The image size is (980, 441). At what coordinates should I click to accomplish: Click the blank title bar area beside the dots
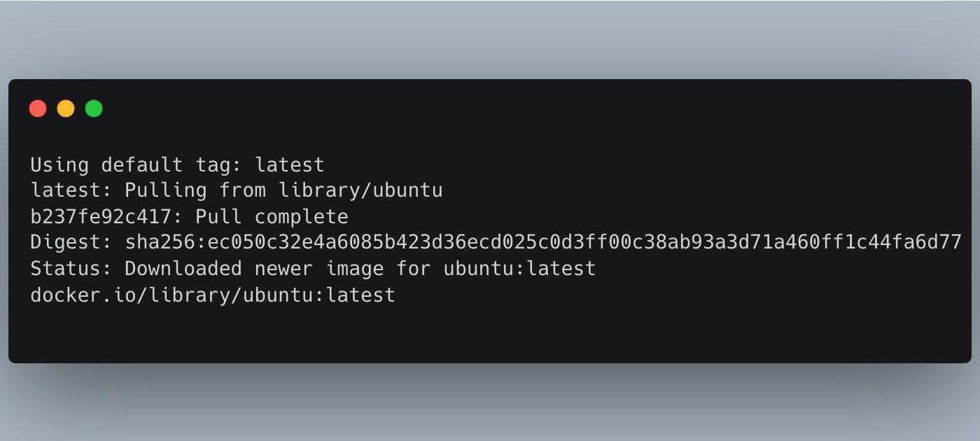[x=532, y=108]
